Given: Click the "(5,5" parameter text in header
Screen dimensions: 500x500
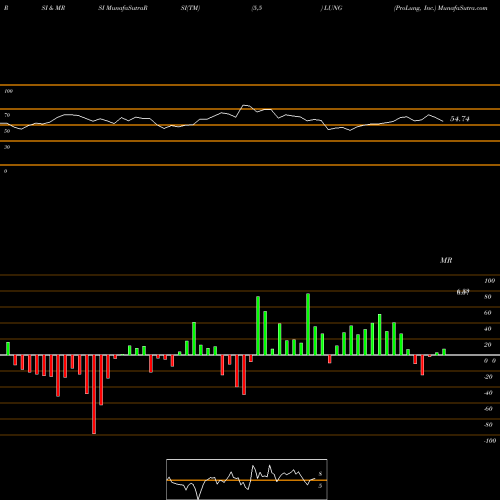Looking at the screenshot, I should pyautogui.click(x=257, y=8).
